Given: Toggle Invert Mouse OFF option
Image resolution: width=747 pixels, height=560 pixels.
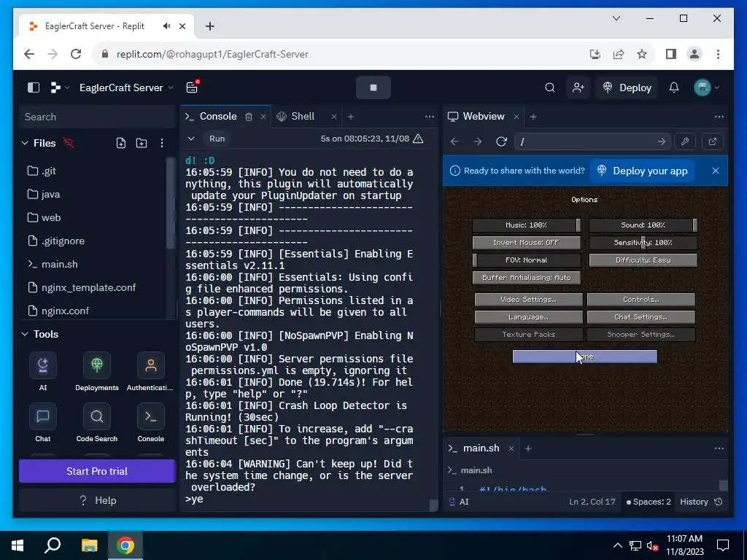Looking at the screenshot, I should click(527, 242).
